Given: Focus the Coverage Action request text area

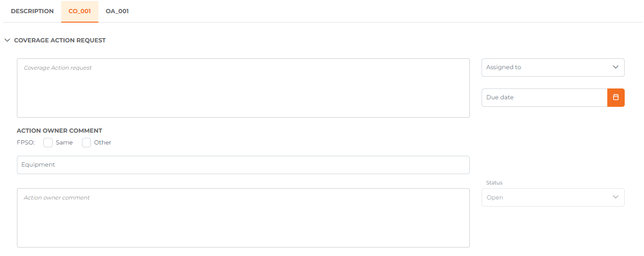Looking at the screenshot, I should 243,88.
